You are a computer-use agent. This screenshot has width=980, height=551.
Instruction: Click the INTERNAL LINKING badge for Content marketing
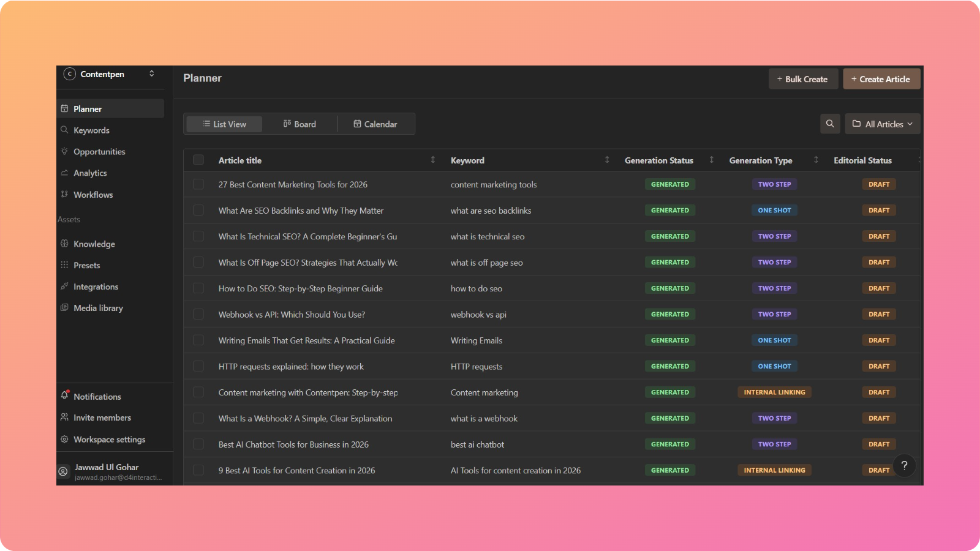(774, 392)
